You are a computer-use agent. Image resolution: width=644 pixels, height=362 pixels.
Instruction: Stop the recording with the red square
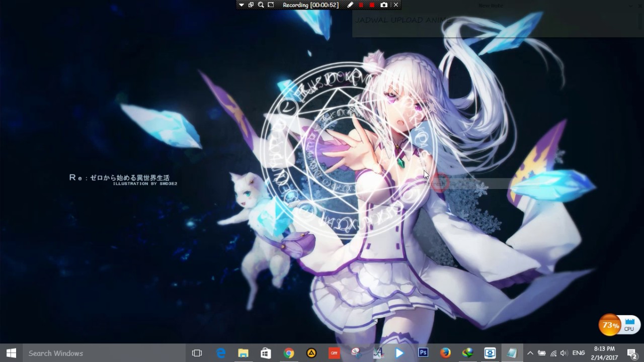click(372, 5)
